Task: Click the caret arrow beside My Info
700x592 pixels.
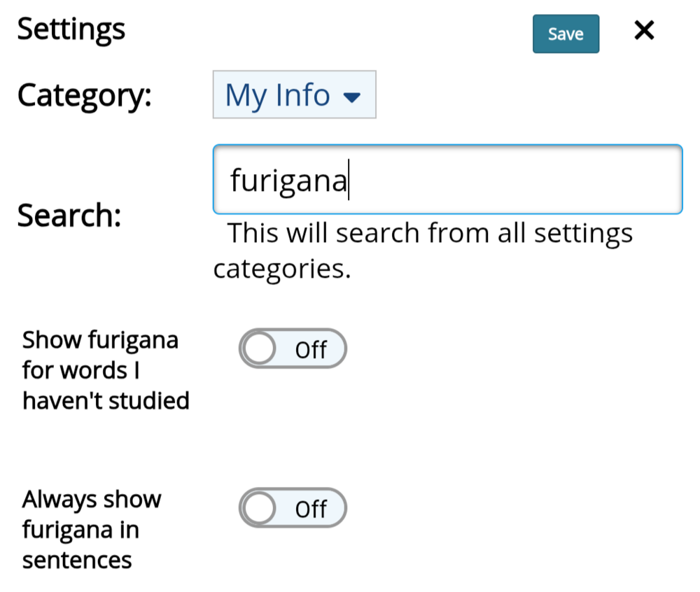Action: (x=353, y=97)
